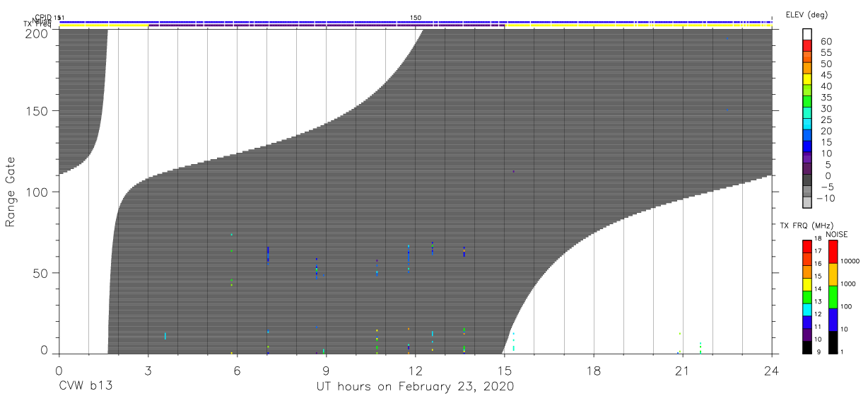Click the white top segment of the ELEV color bar
Viewport: 868px width, 401px height.
tap(807, 35)
